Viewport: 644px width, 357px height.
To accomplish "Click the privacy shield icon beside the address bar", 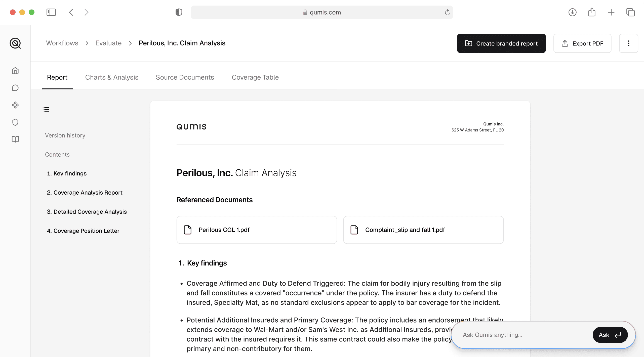I will pos(179,12).
